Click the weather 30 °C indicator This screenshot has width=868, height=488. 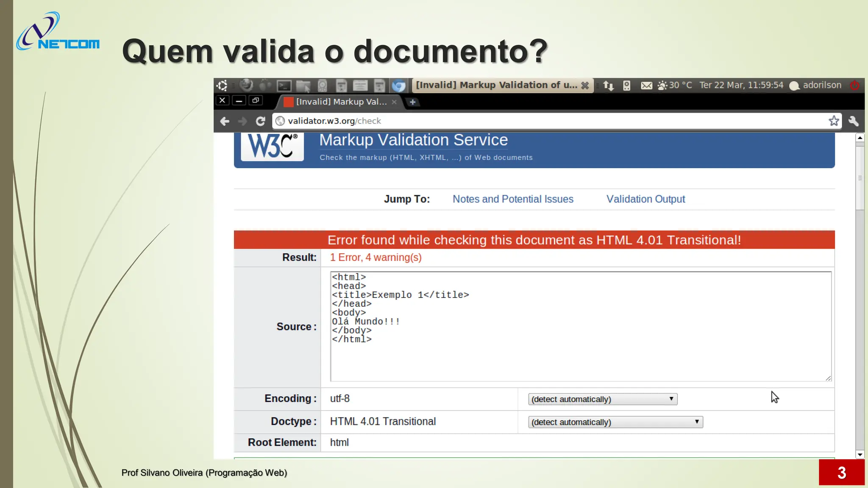675,86
